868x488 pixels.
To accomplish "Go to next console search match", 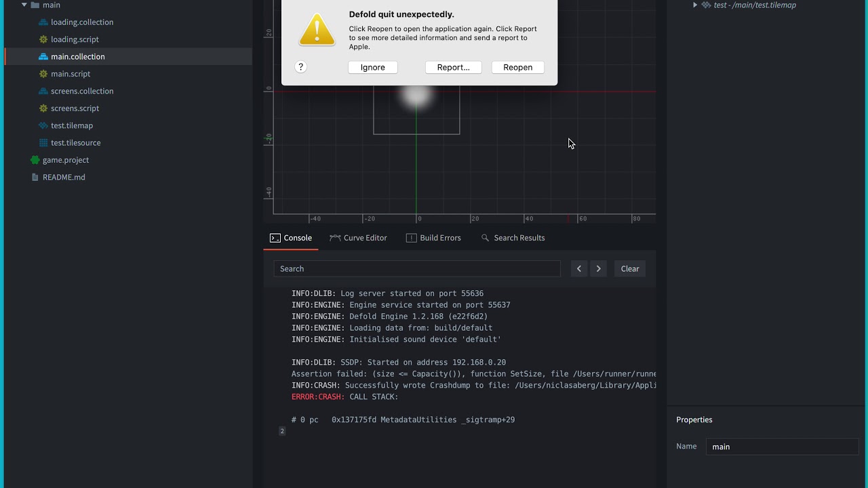I will (x=598, y=268).
